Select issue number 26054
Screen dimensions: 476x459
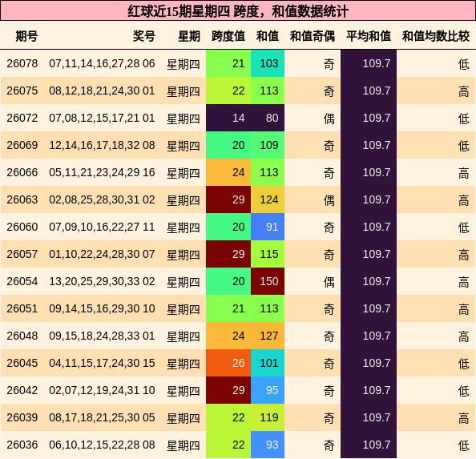(22, 281)
